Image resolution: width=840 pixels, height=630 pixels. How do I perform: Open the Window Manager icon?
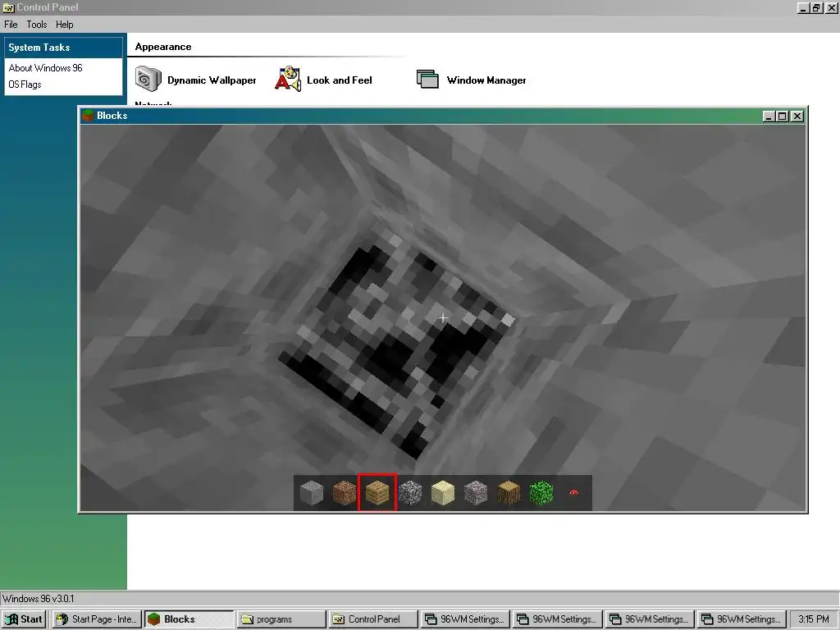(x=427, y=80)
